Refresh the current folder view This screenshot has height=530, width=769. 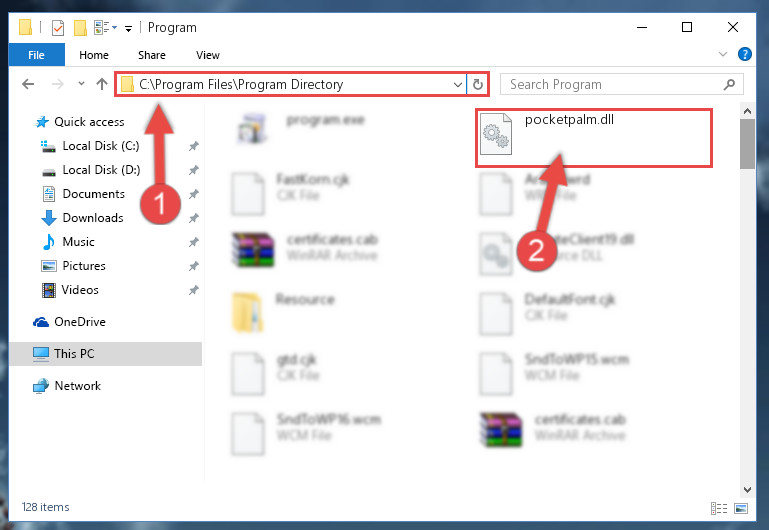coord(477,85)
